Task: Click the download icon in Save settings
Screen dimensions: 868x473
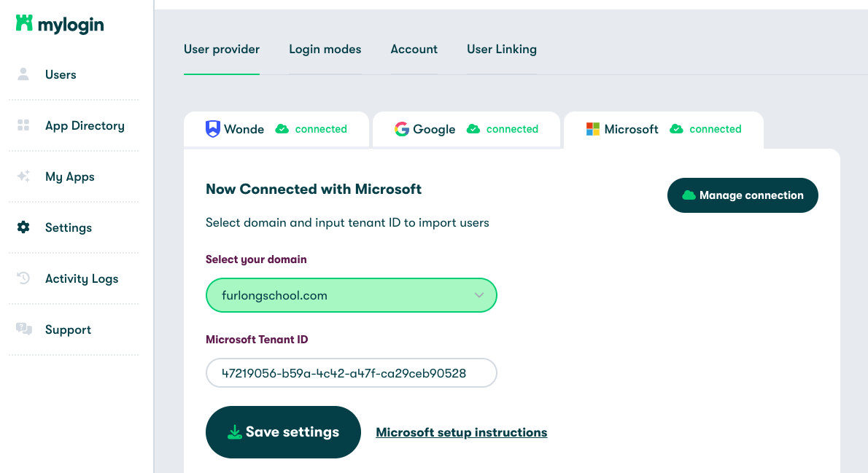Action: click(235, 432)
